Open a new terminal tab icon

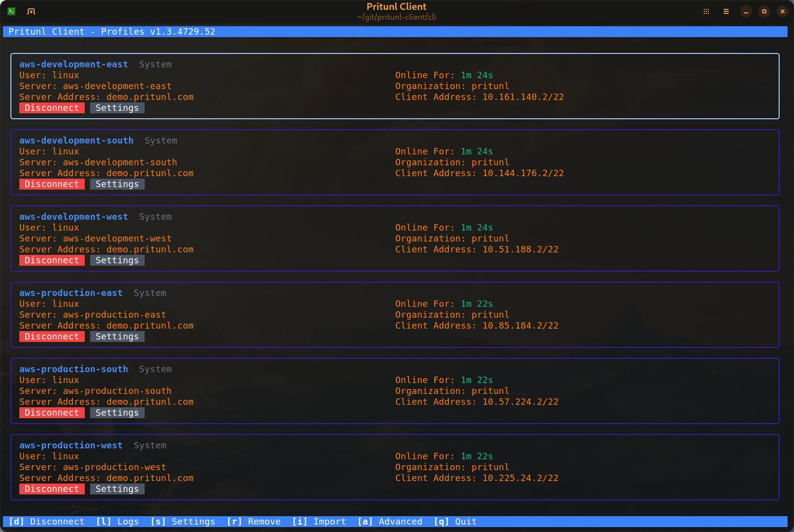click(x=31, y=11)
